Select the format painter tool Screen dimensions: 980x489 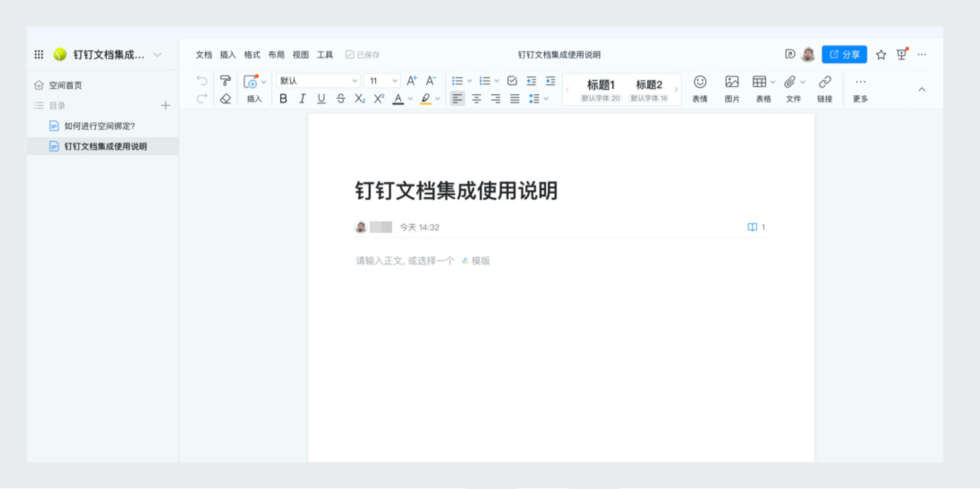(x=226, y=81)
